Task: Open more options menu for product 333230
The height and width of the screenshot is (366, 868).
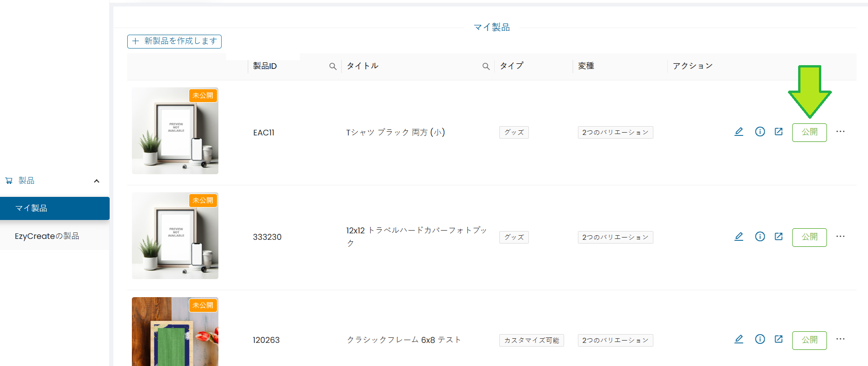Action: [840, 237]
